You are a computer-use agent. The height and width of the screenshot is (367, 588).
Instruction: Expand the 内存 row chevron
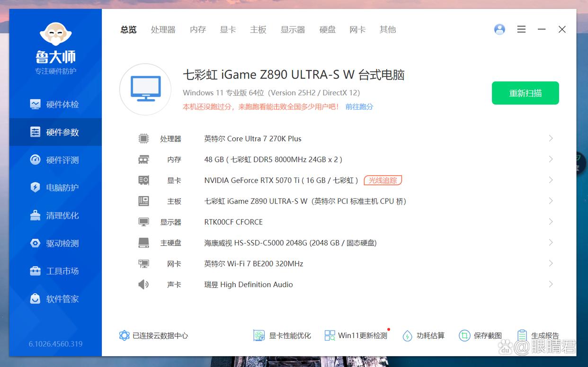[551, 159]
